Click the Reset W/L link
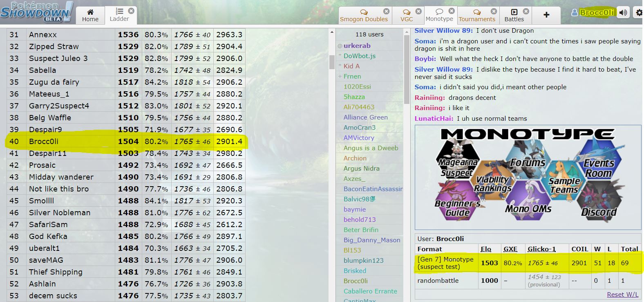The height and width of the screenshot is (302, 644). point(622,295)
